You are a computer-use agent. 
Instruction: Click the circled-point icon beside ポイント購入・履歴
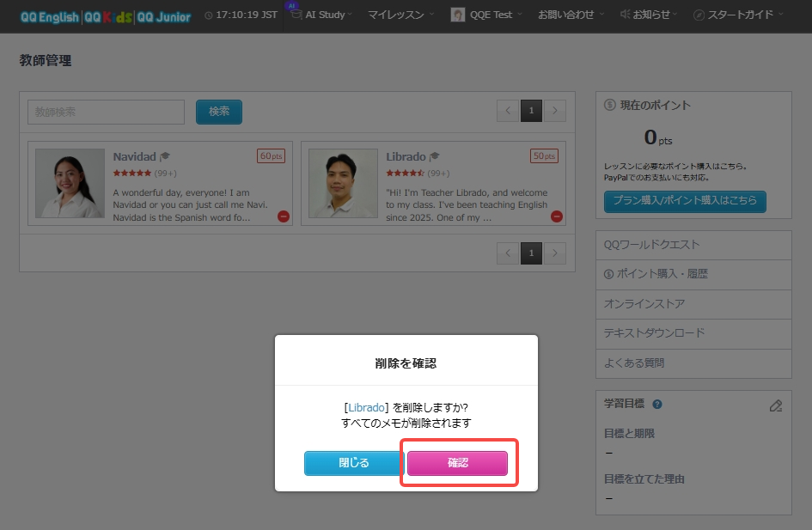607,272
